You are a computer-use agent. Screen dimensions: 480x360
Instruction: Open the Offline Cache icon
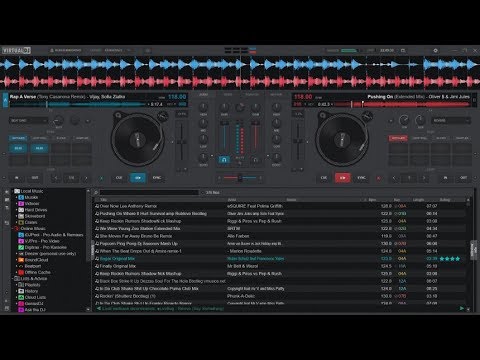[x=21, y=272]
